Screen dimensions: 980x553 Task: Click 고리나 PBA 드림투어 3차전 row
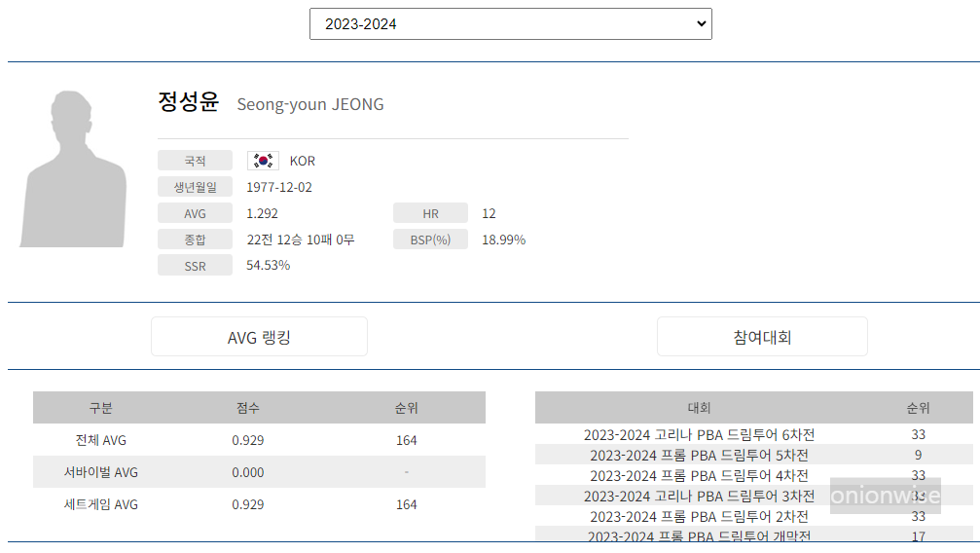click(x=754, y=497)
